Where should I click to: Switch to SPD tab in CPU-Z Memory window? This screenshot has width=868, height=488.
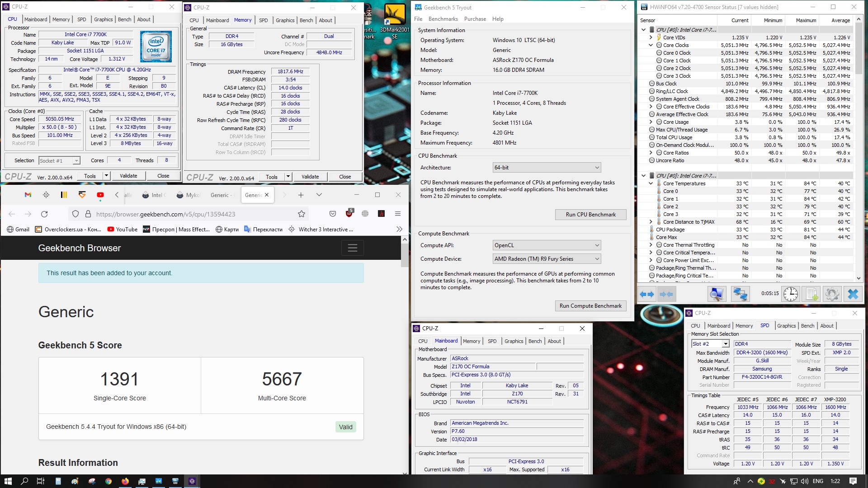pos(264,20)
